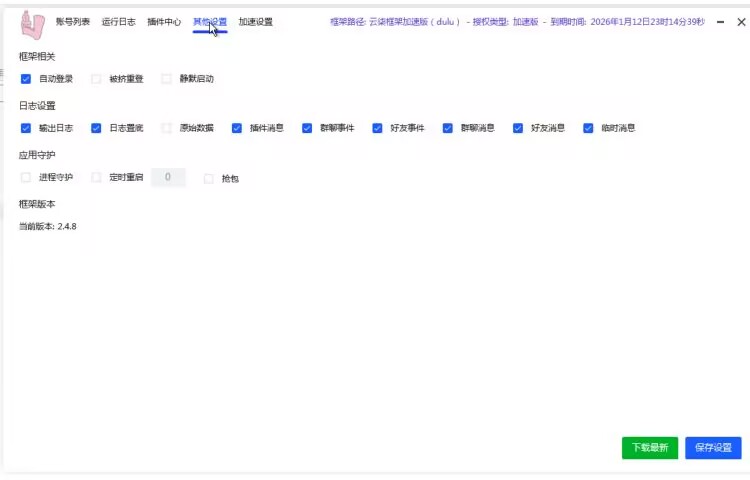Enable 原始数据 logging checkbox

(x=167, y=128)
